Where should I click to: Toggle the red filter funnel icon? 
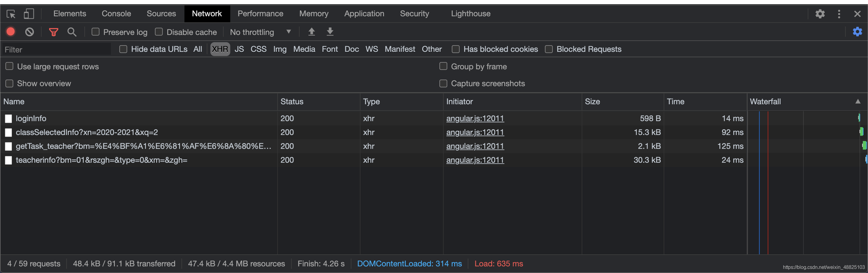pyautogui.click(x=54, y=32)
